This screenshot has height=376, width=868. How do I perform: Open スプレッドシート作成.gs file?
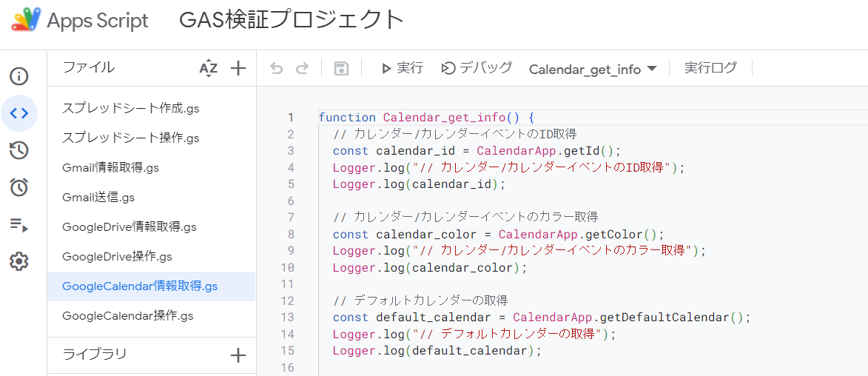(131, 109)
